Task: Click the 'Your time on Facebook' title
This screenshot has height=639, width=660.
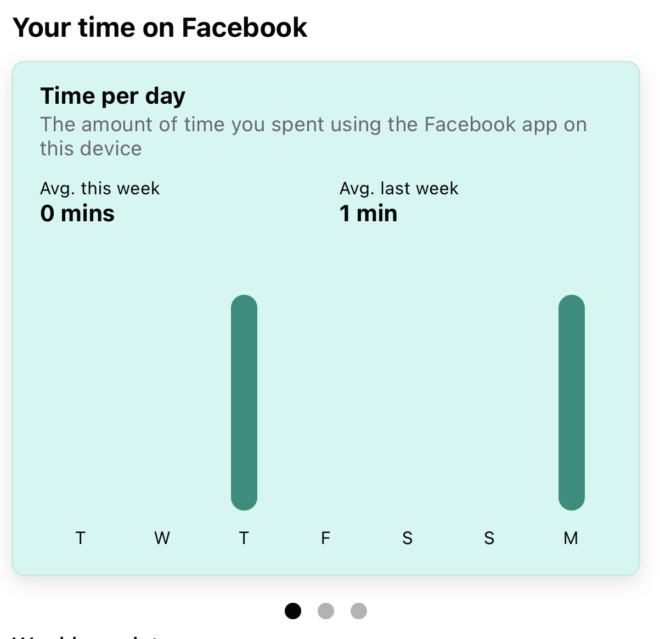Action: click(x=160, y=28)
